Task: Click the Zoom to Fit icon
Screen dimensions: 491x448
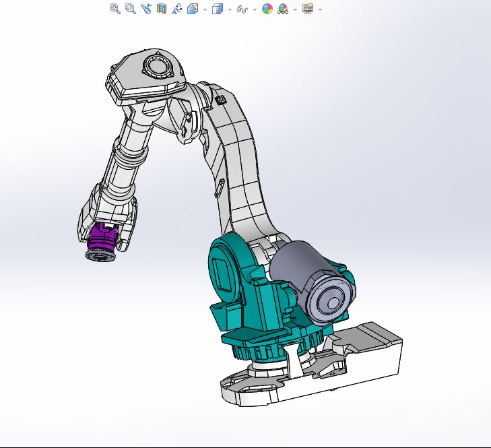Action: point(115,9)
